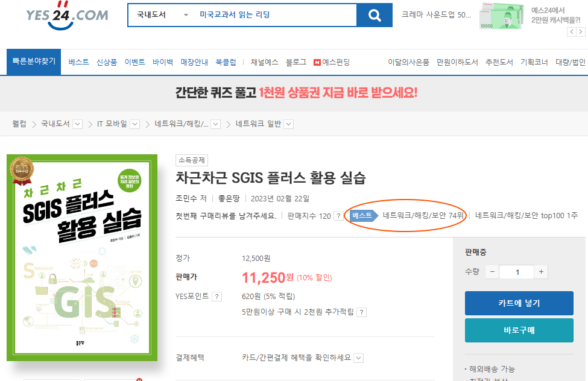This screenshot has width=588, height=381.
Task: Open 기획코너 link
Action: coord(534,62)
